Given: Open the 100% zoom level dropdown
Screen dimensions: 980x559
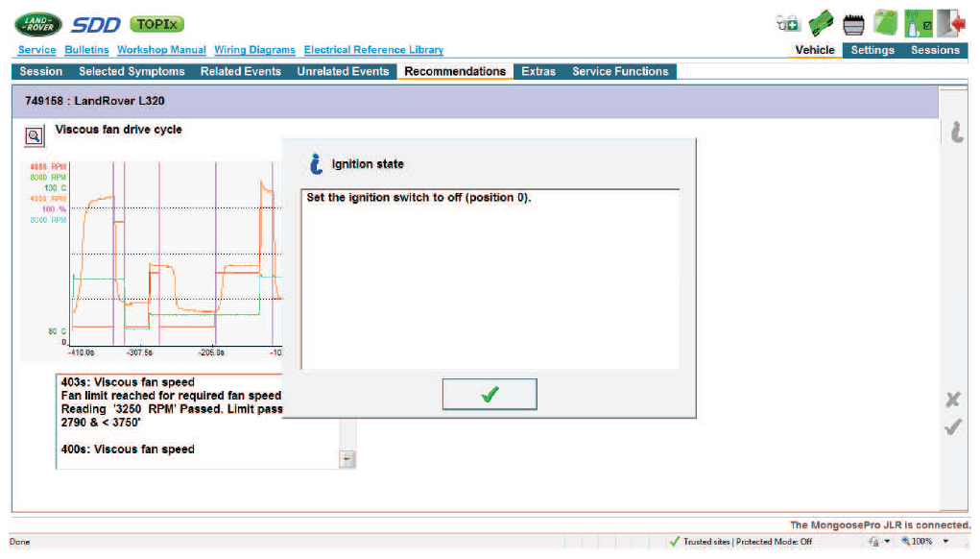Looking at the screenshot, I should click(945, 542).
